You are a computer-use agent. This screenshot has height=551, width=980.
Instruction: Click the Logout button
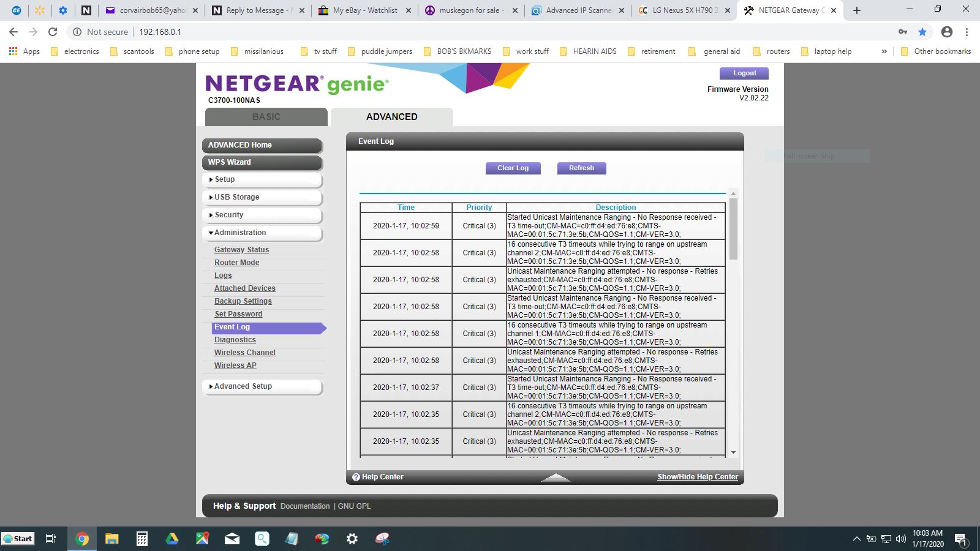point(745,73)
